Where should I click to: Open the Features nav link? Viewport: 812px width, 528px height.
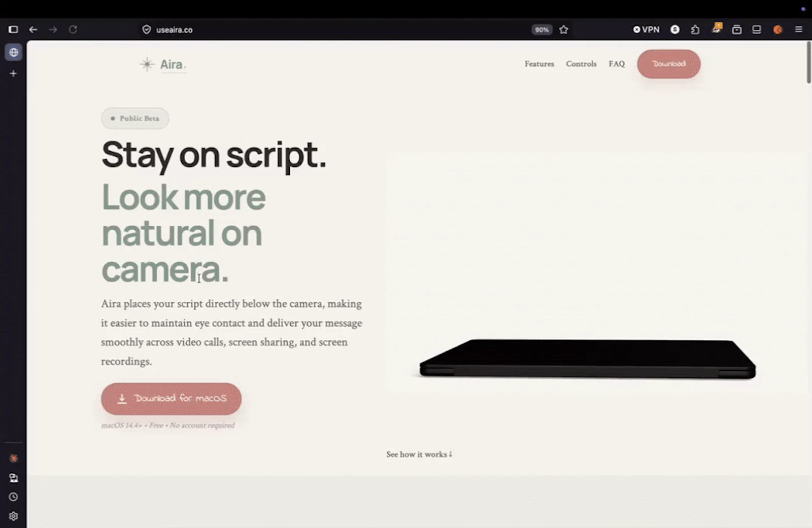[x=539, y=64]
